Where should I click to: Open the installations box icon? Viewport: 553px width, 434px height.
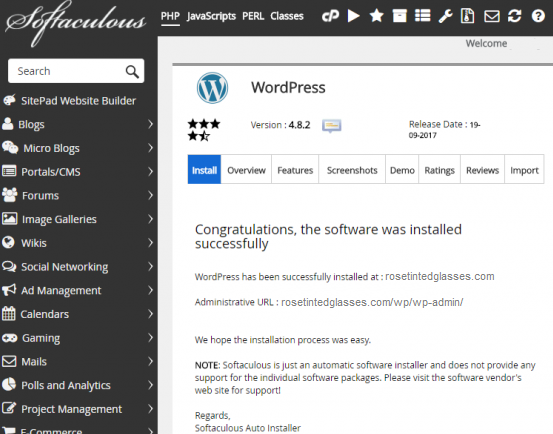(x=400, y=16)
